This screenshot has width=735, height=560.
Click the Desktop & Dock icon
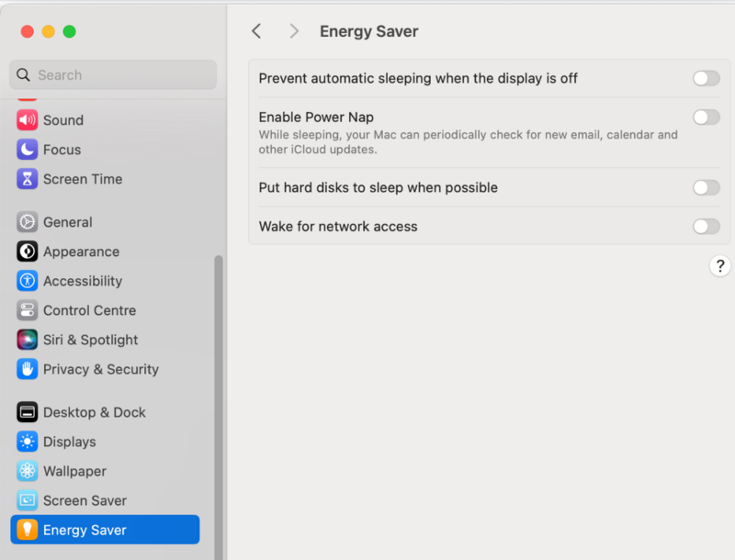[28, 412]
